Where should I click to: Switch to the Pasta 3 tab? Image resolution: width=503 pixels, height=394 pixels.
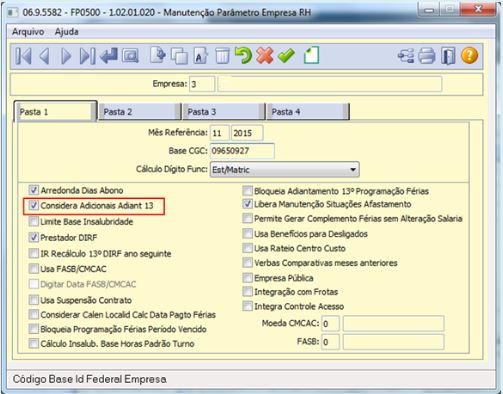point(224,112)
